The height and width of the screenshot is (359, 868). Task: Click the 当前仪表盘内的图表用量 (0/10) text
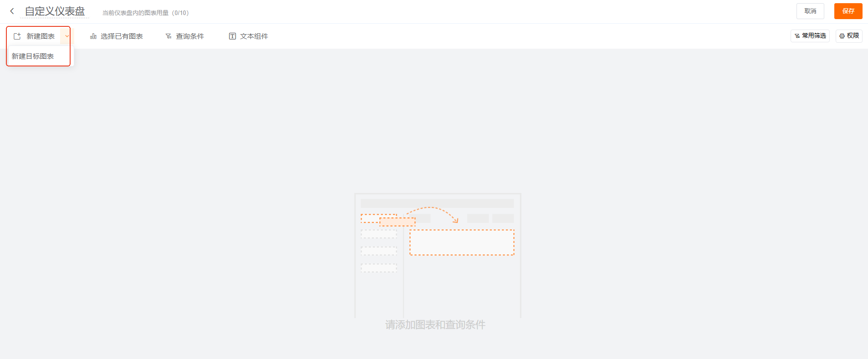(x=145, y=13)
